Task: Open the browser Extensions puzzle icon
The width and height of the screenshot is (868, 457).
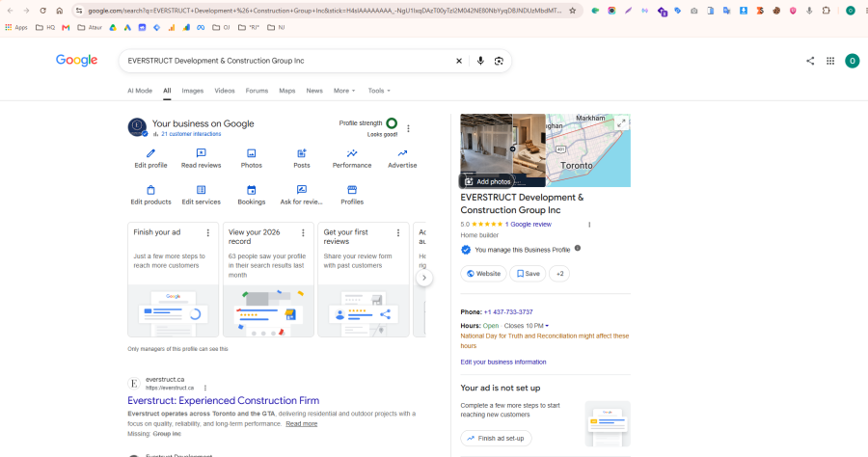Action: click(x=826, y=11)
